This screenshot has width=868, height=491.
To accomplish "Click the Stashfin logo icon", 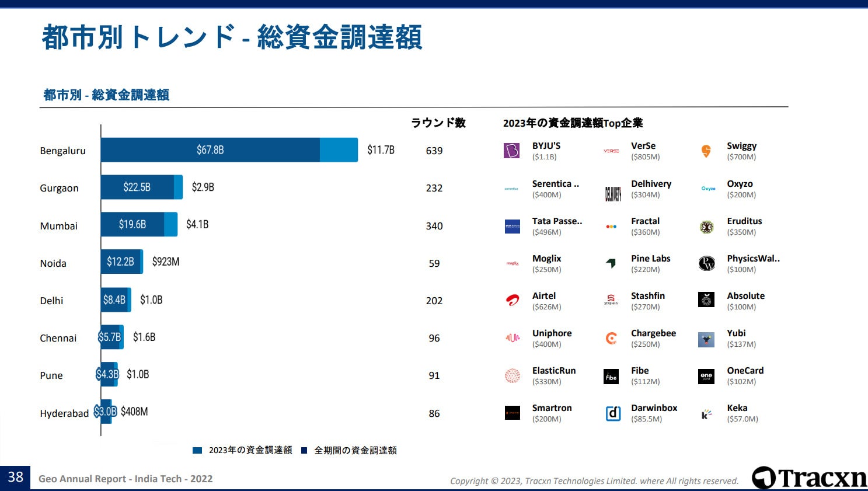I will coord(611,300).
